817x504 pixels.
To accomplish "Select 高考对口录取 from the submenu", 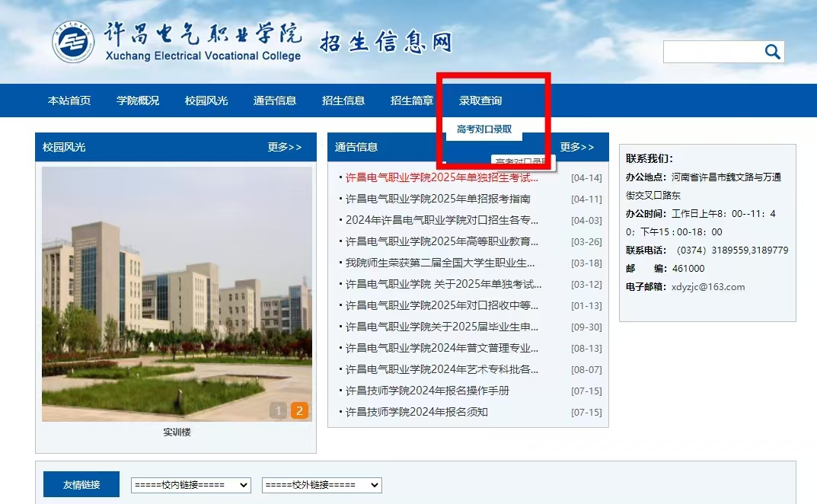I will coord(484,129).
